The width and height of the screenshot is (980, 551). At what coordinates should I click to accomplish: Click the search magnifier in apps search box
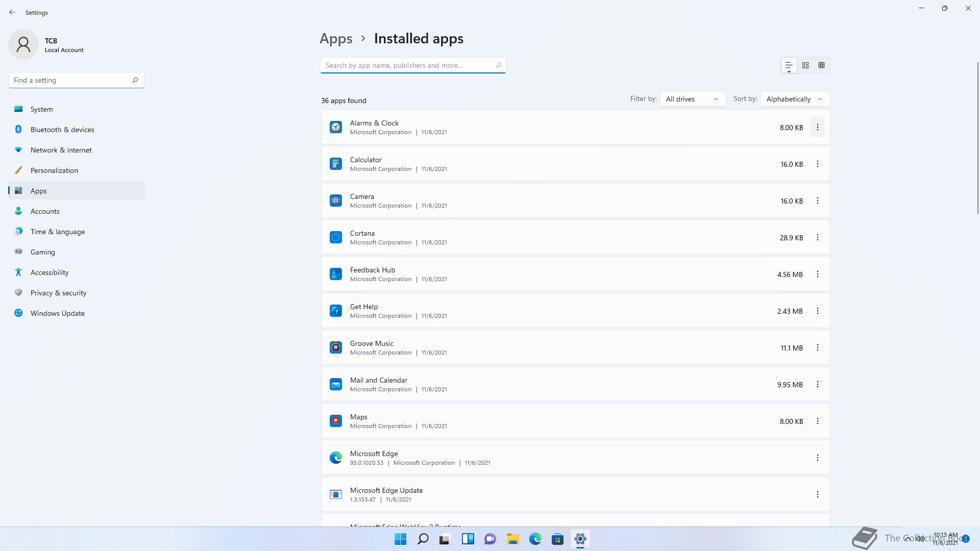pos(499,65)
